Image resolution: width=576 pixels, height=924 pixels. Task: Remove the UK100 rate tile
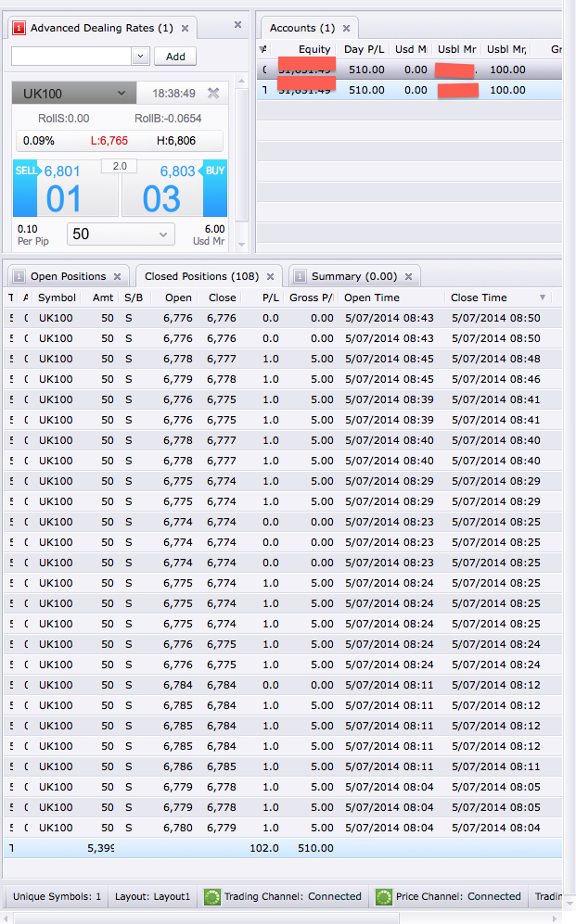point(213,93)
